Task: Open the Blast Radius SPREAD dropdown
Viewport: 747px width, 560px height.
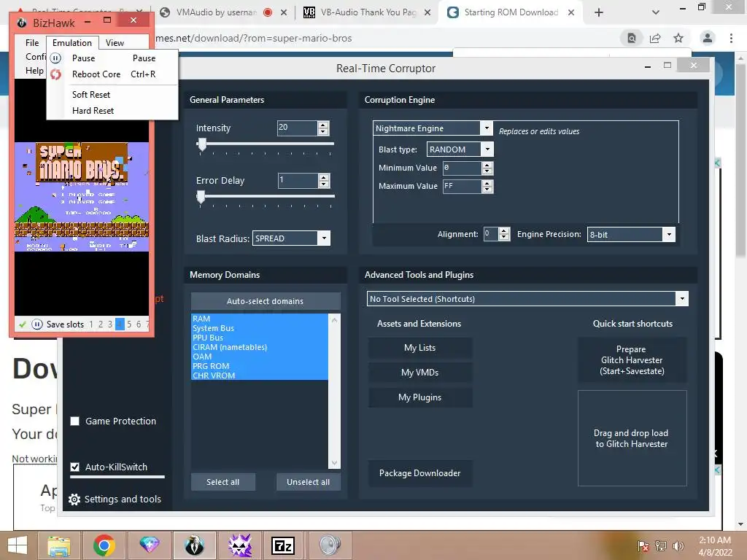Action: coord(324,238)
